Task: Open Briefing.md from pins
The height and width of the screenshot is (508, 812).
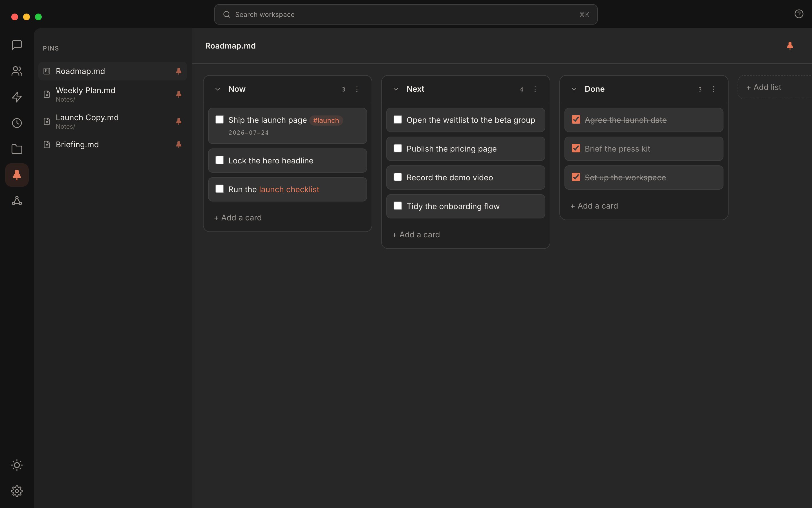Action: [x=112, y=144]
